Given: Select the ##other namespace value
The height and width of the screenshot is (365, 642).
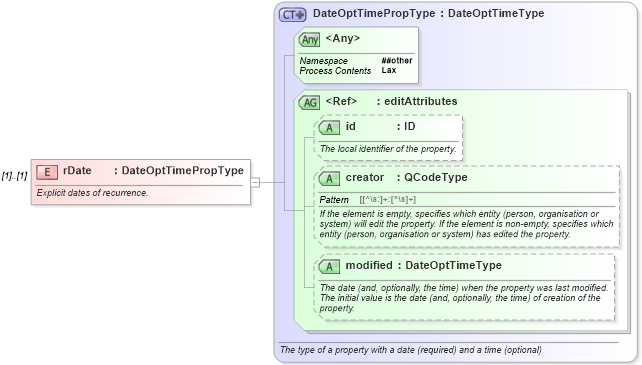Looking at the screenshot, I should click(397, 61).
